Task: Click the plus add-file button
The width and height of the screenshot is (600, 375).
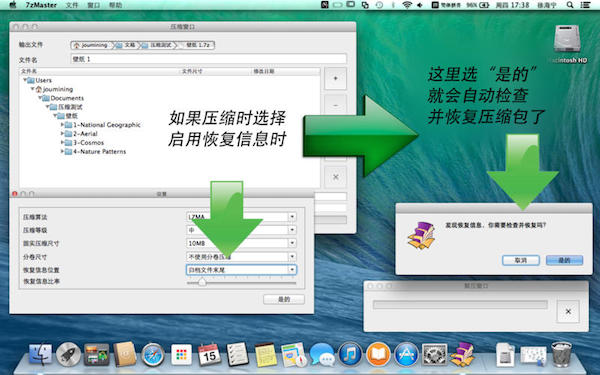Action: click(x=335, y=78)
